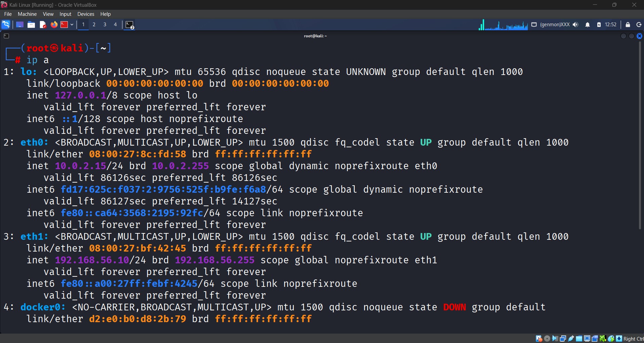Viewport: 644px width, 343px height.
Task: Click the grouped terminal windows taskbar button
Action: pyautogui.click(x=130, y=25)
